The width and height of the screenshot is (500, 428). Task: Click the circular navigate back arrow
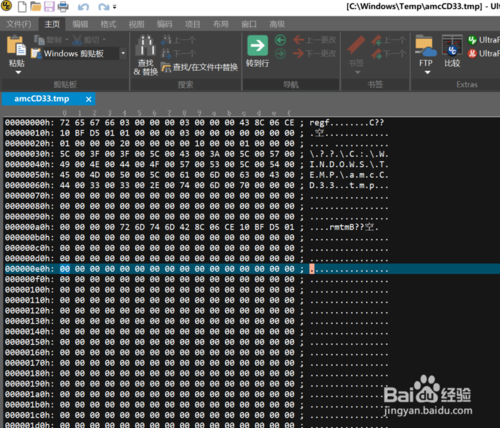[280, 40]
